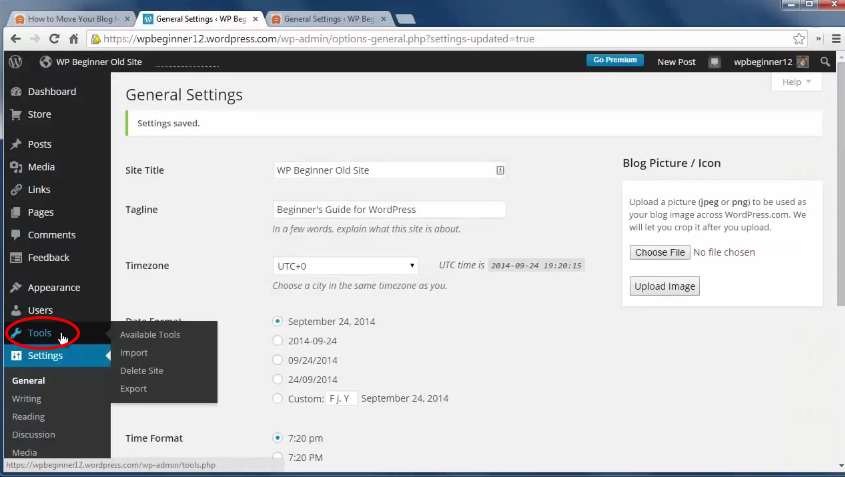Switch to third General Settings browser tab
Screen dimensions: 845x477
(329, 19)
